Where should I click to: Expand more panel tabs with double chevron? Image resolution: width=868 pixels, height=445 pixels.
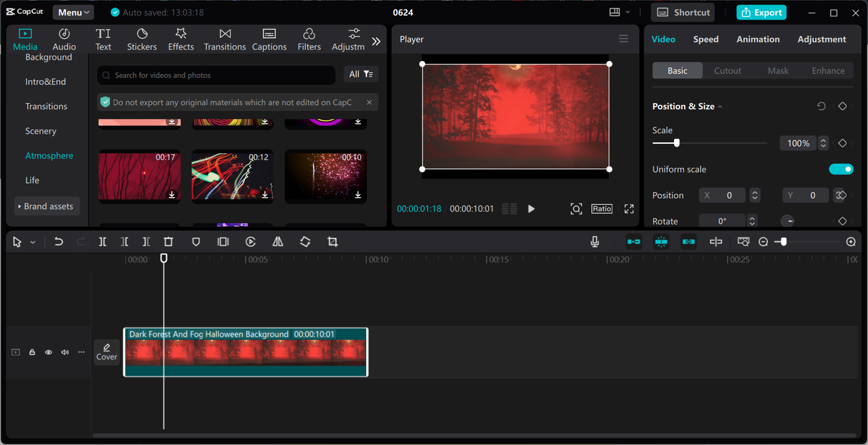pos(376,41)
